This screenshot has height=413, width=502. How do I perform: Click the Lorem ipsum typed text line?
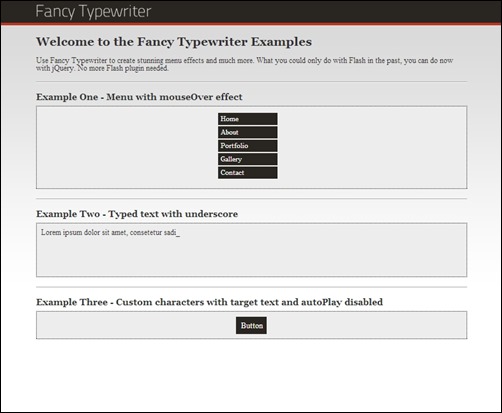click(110, 232)
